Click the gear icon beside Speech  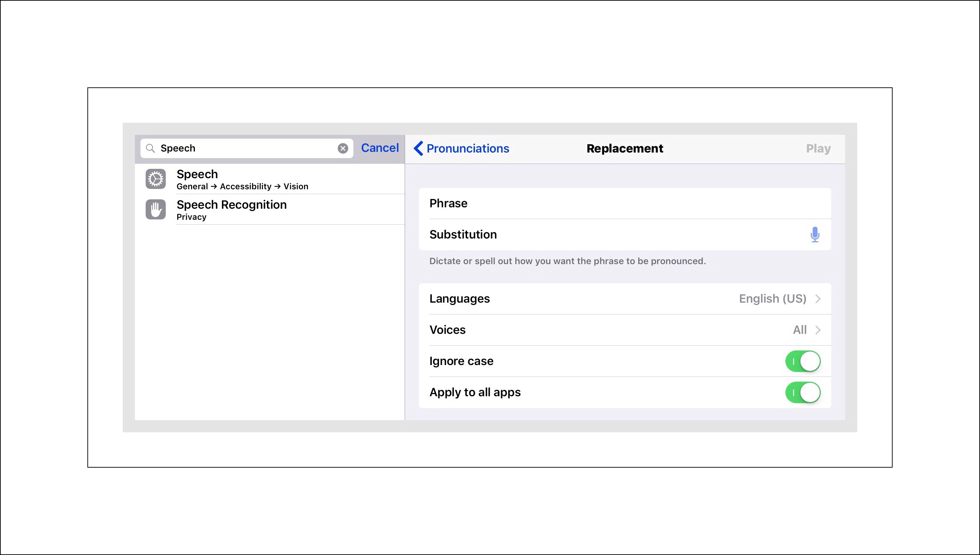click(156, 179)
